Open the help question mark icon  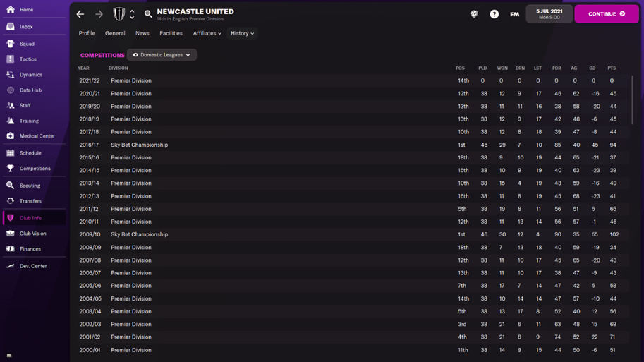tap(494, 14)
